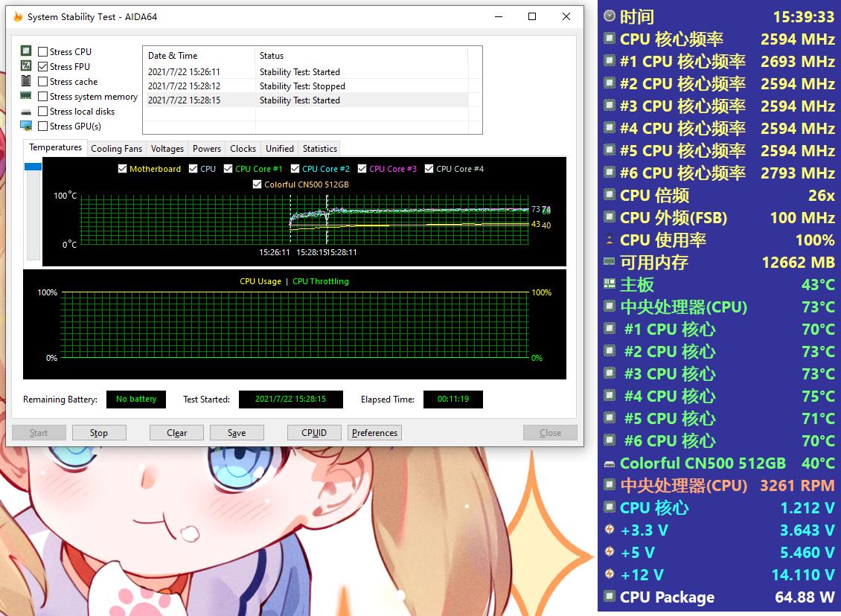Click the Status column header
The height and width of the screenshot is (616, 841).
[x=362, y=55]
